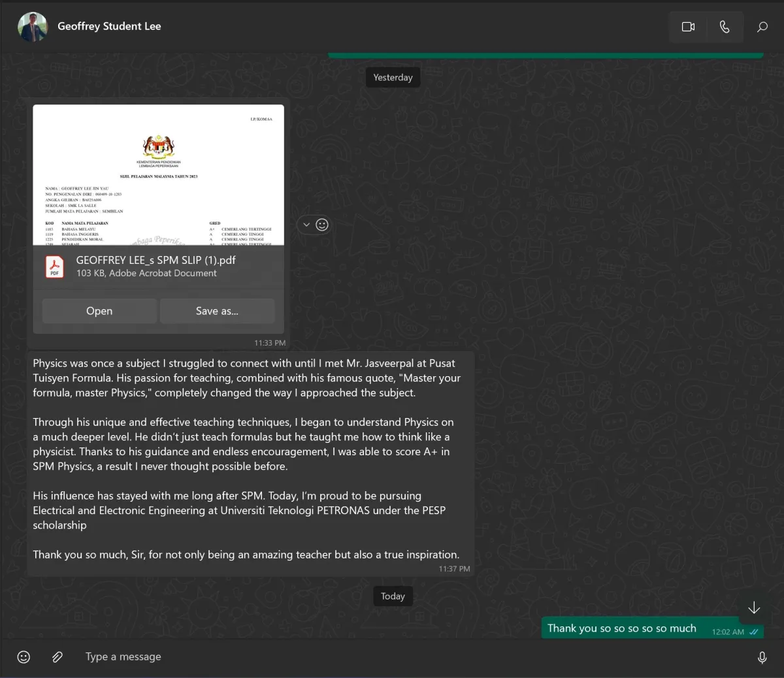This screenshot has width=784, height=678.
Task: React to the PDF message with emoji
Action: pyautogui.click(x=322, y=225)
